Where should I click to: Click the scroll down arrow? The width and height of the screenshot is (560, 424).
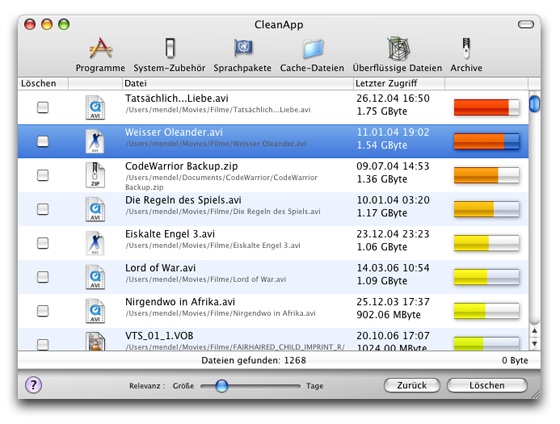click(534, 343)
